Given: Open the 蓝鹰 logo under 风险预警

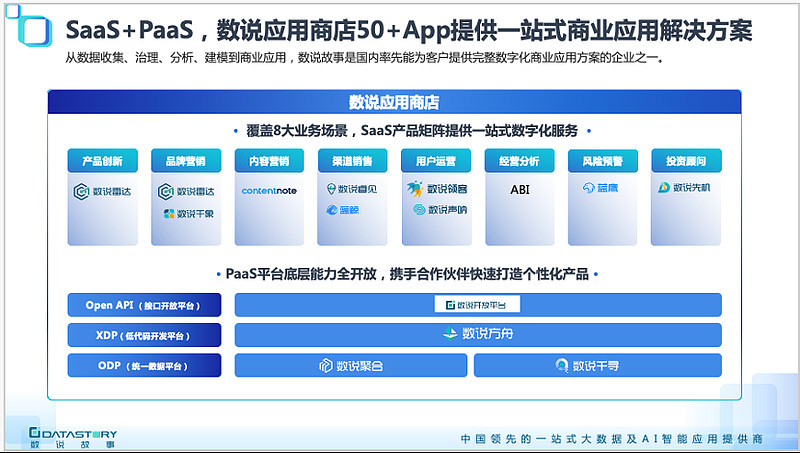Looking at the screenshot, I should (601, 188).
